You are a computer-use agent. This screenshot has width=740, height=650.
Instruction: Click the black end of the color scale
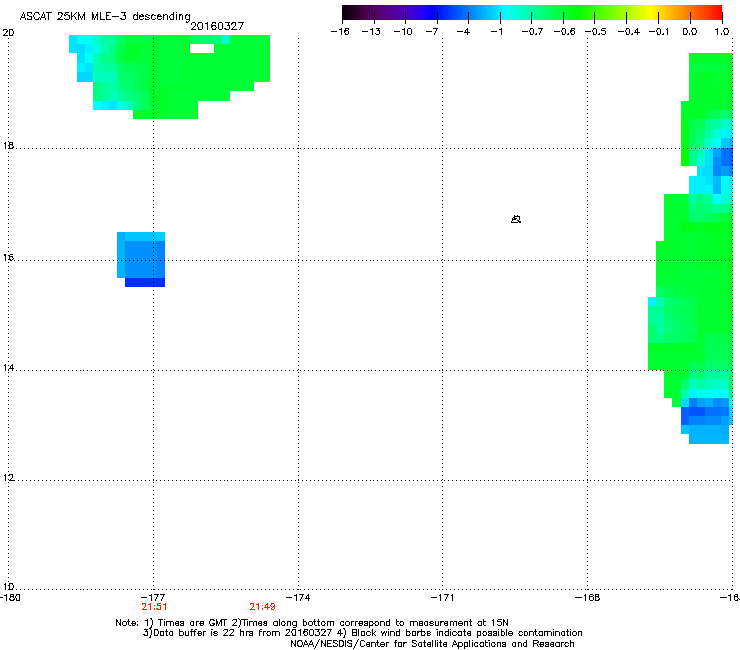[348, 12]
